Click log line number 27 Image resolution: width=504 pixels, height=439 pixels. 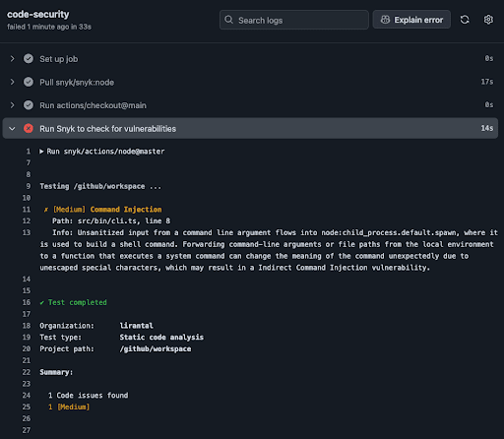coord(27,430)
